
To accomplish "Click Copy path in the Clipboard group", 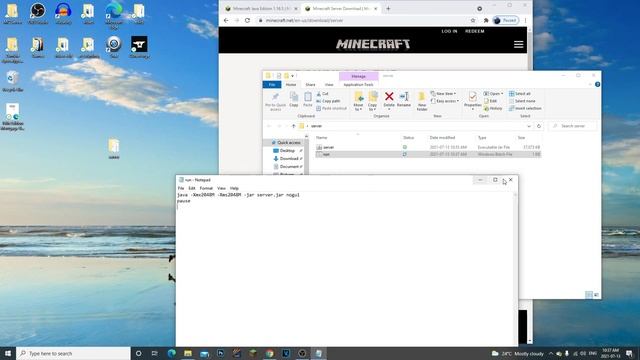I will (328, 101).
